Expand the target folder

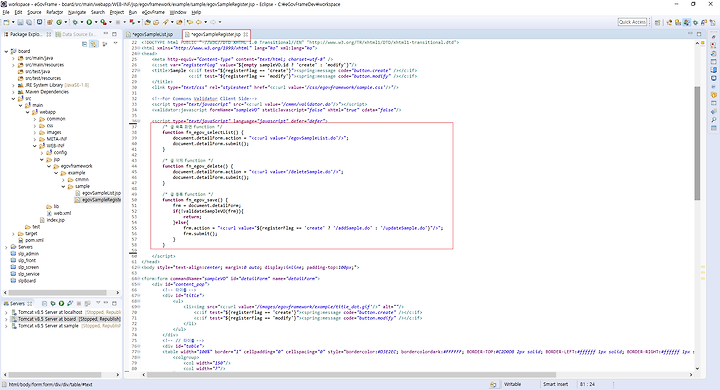click(x=13, y=233)
